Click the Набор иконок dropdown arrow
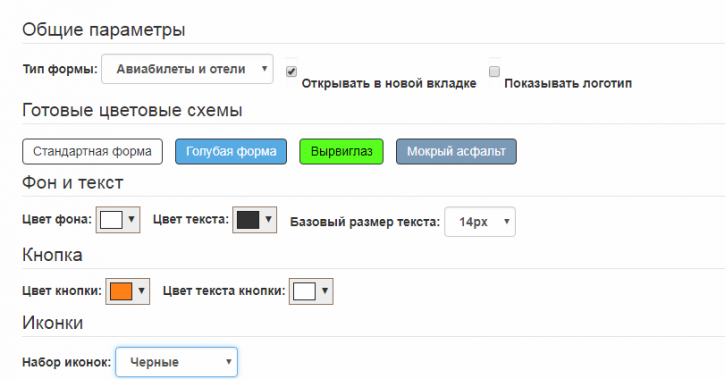The width and height of the screenshot is (725, 379). pyautogui.click(x=228, y=362)
